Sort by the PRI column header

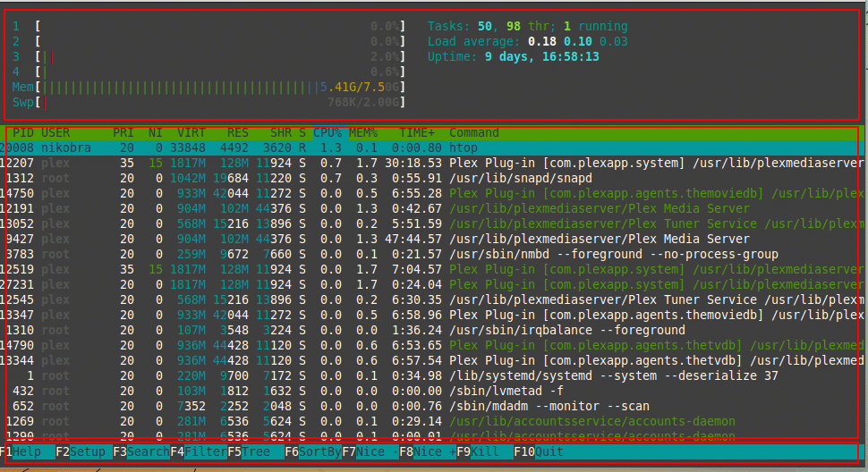[123, 132]
